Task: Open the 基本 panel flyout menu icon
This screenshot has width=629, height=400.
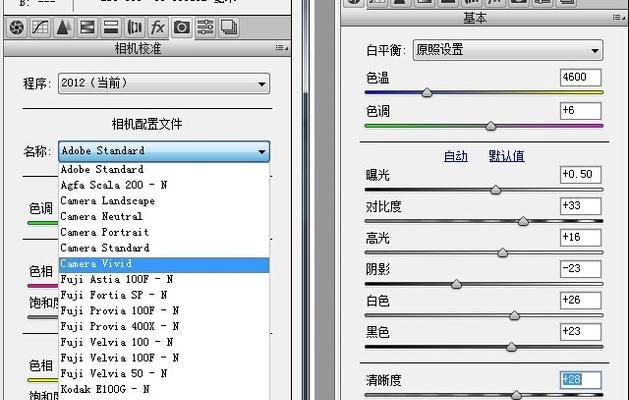Action: 619,18
